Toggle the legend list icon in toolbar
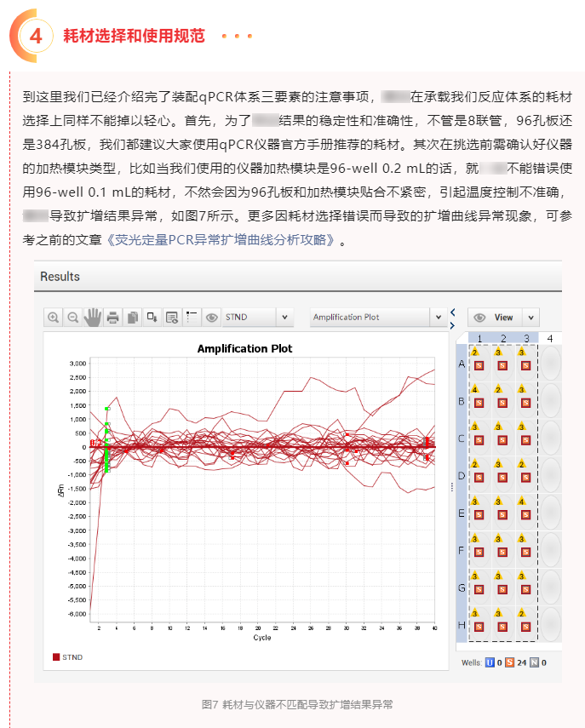The image size is (585, 728). coord(192,318)
